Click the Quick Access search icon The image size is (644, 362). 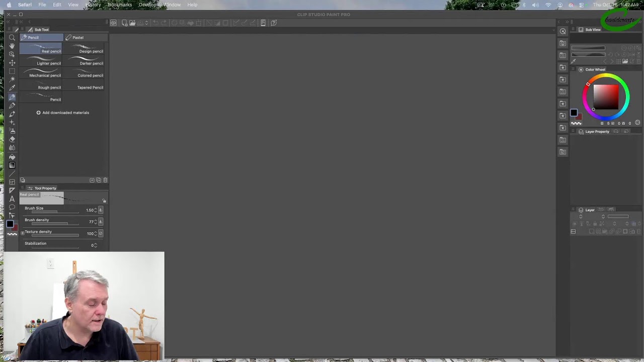[x=562, y=31]
